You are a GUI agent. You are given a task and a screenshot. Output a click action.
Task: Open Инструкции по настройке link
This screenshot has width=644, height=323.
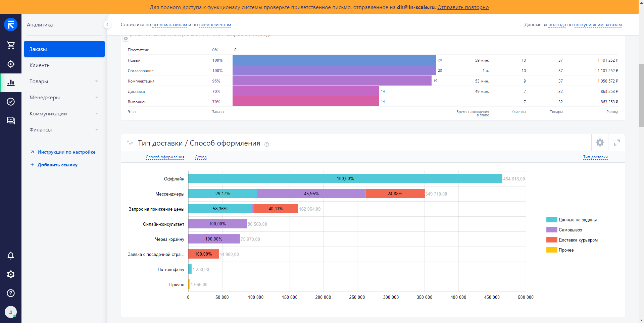[66, 152]
